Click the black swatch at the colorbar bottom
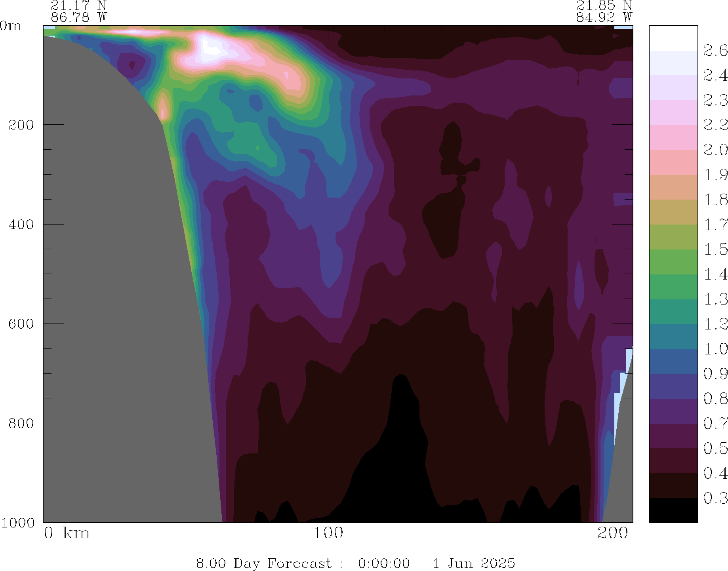Screen dimensions: 728x571 tap(673, 510)
